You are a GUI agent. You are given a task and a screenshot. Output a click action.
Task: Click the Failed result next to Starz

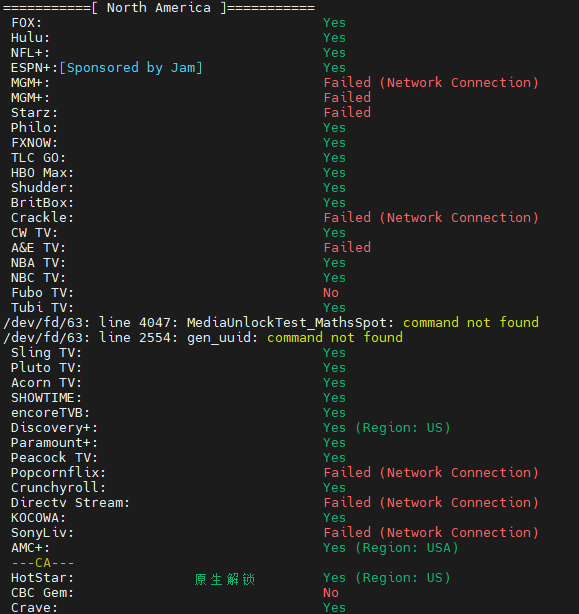click(347, 113)
